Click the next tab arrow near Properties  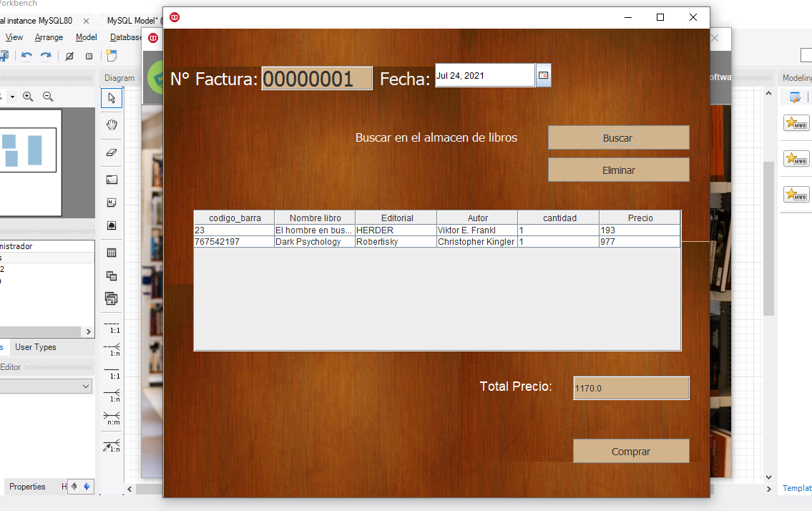[87, 486]
